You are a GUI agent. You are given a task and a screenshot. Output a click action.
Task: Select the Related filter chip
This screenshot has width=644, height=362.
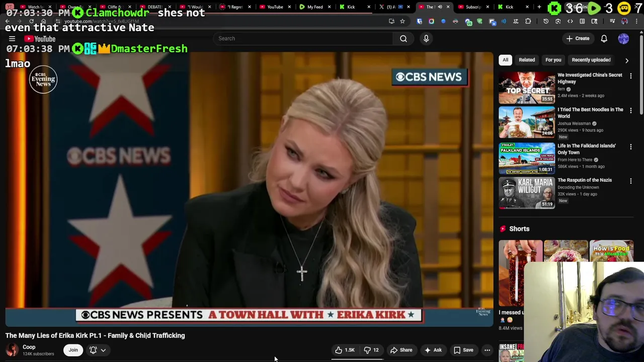pos(527,60)
